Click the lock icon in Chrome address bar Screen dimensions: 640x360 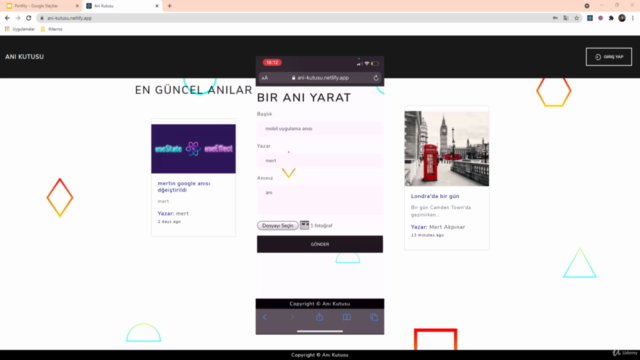pyautogui.click(x=42, y=18)
